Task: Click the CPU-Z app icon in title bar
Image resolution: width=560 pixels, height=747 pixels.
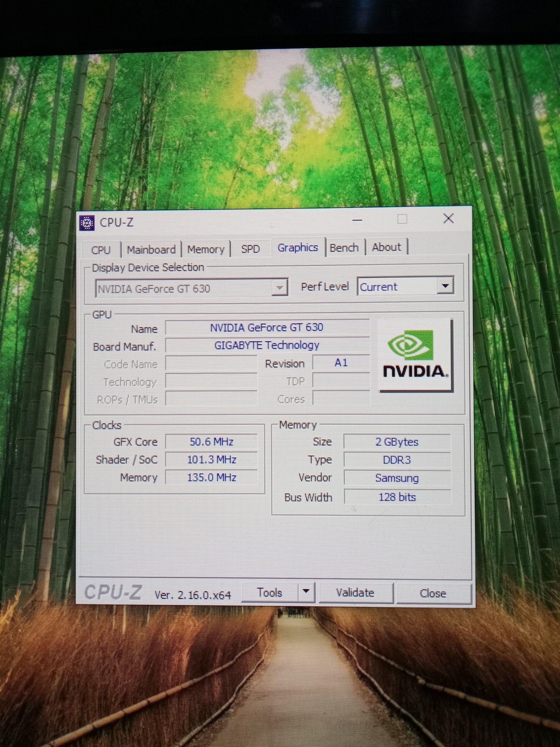Action: click(x=87, y=223)
